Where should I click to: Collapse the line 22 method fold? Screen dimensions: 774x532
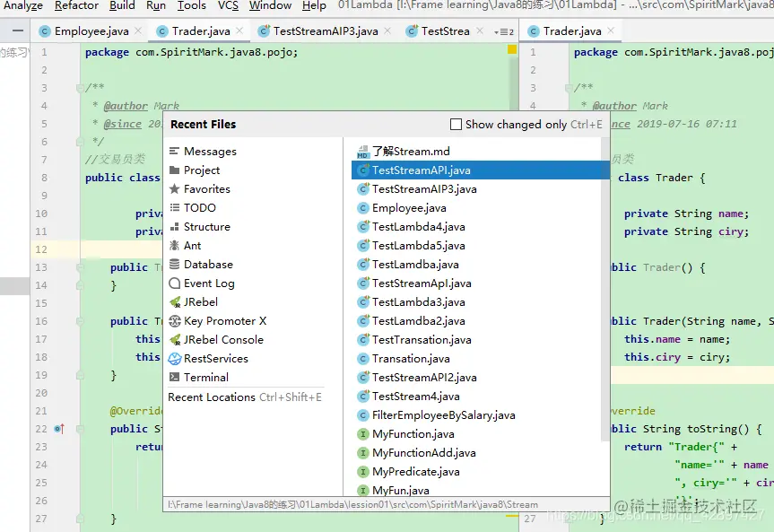(80, 429)
